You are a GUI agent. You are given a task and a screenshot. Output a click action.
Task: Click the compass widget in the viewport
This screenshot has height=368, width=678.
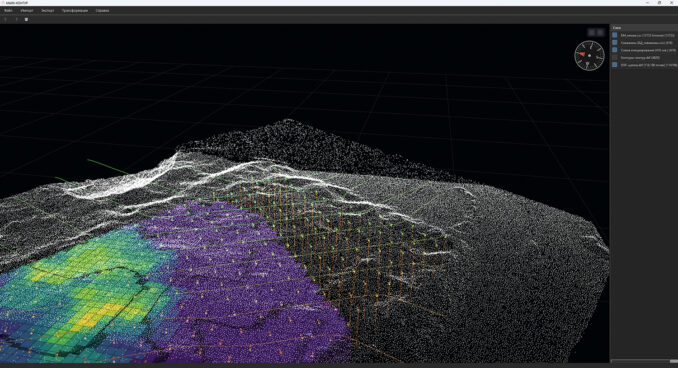(589, 55)
